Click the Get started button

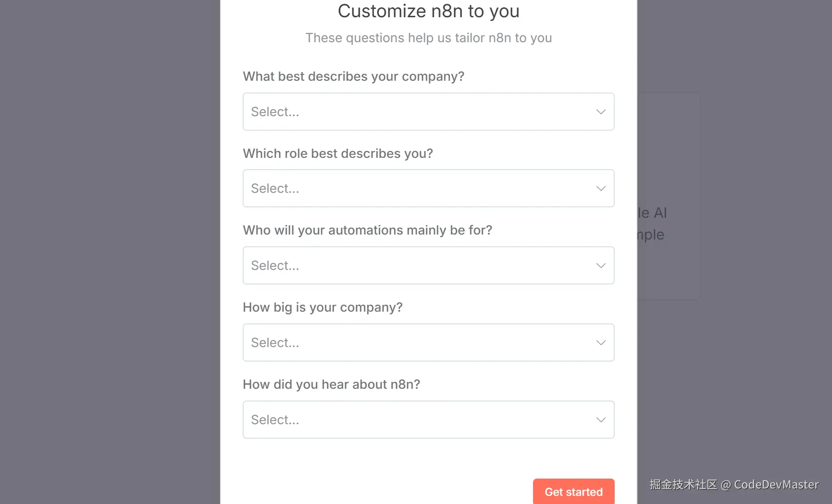573,492
